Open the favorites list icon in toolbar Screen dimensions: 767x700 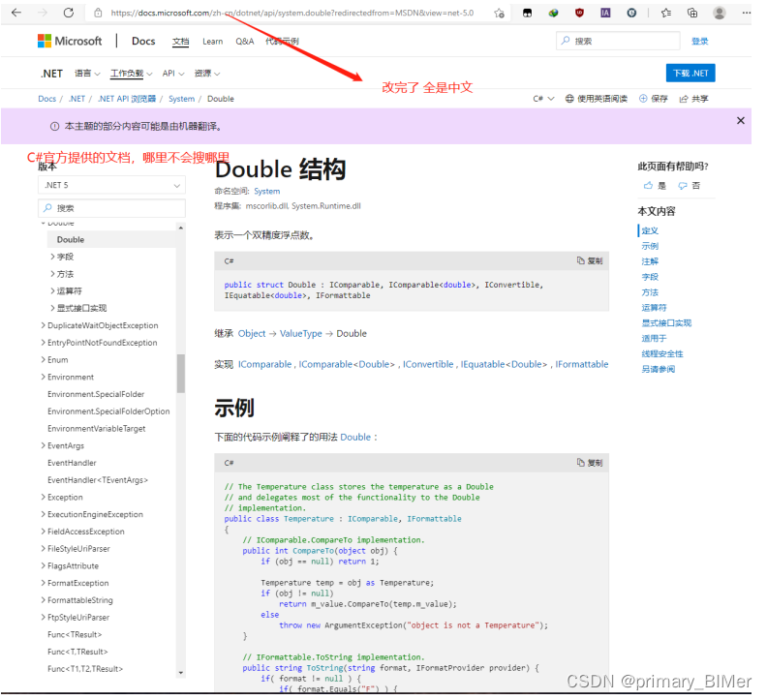(665, 13)
